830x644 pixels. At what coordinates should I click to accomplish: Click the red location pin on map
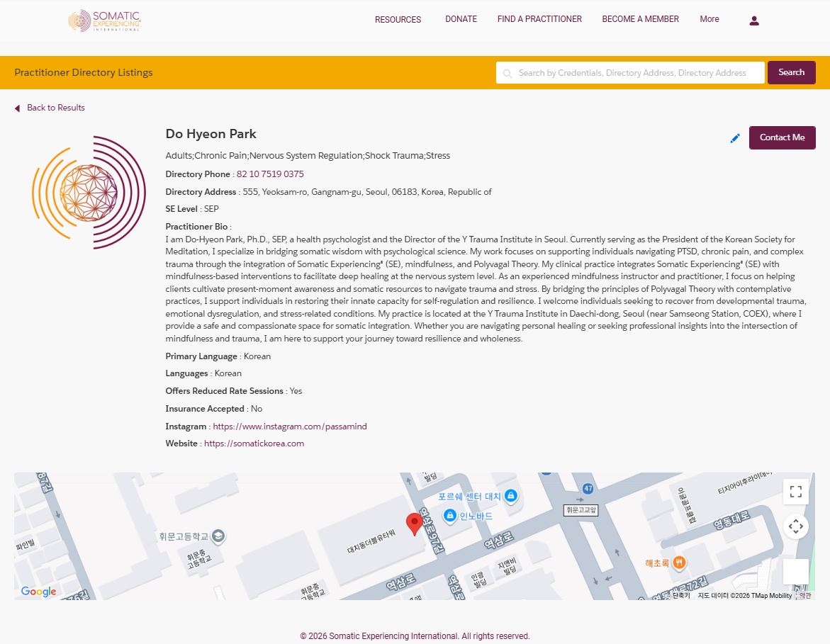click(x=415, y=524)
